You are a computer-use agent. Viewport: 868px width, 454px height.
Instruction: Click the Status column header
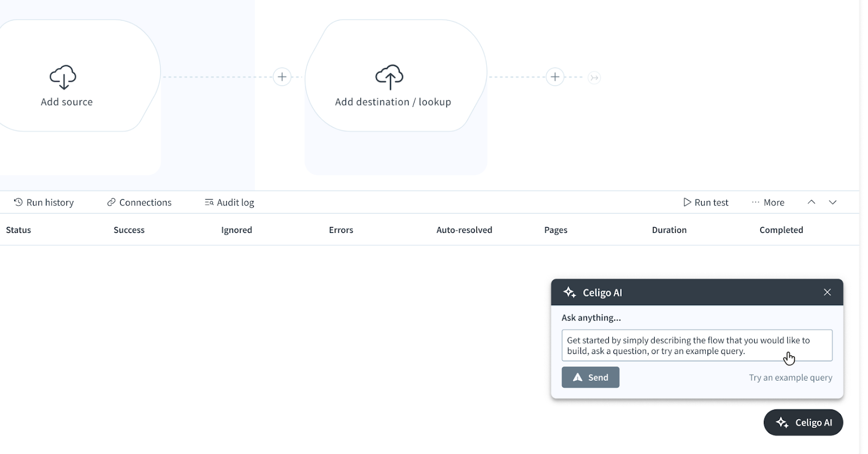click(18, 230)
